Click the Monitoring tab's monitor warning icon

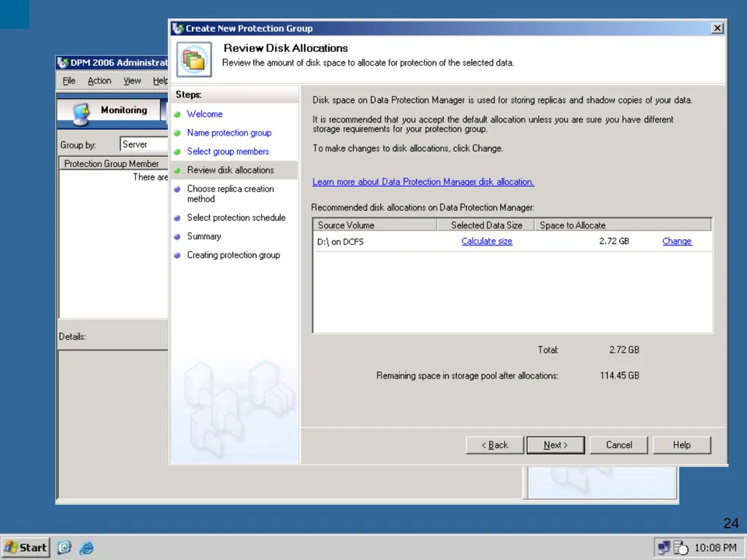[x=82, y=113]
